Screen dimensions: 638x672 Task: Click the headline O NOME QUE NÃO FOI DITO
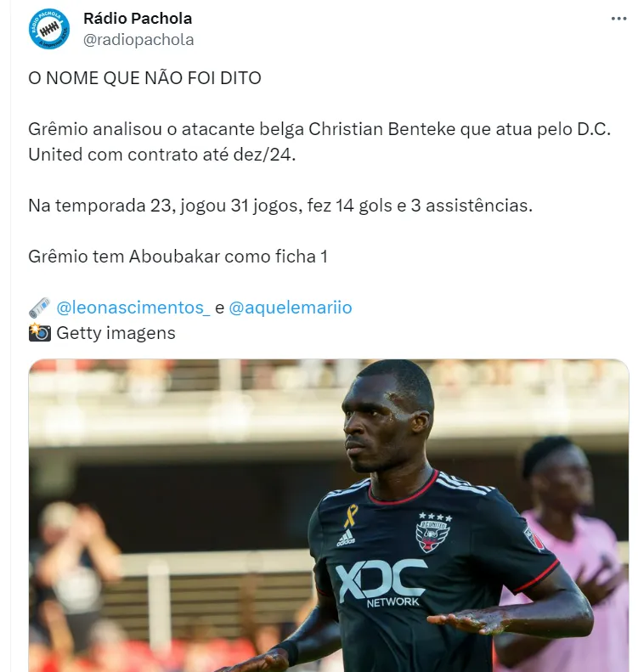[144, 78]
